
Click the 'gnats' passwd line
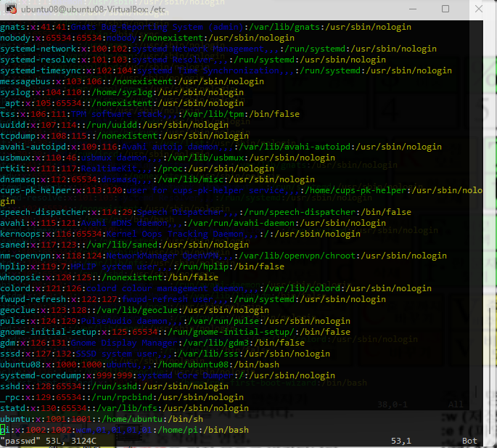206,27
